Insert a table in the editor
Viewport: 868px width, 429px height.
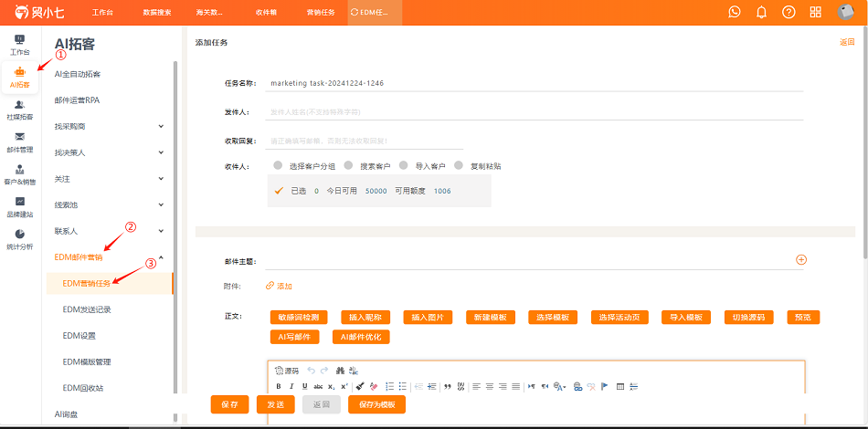point(620,386)
